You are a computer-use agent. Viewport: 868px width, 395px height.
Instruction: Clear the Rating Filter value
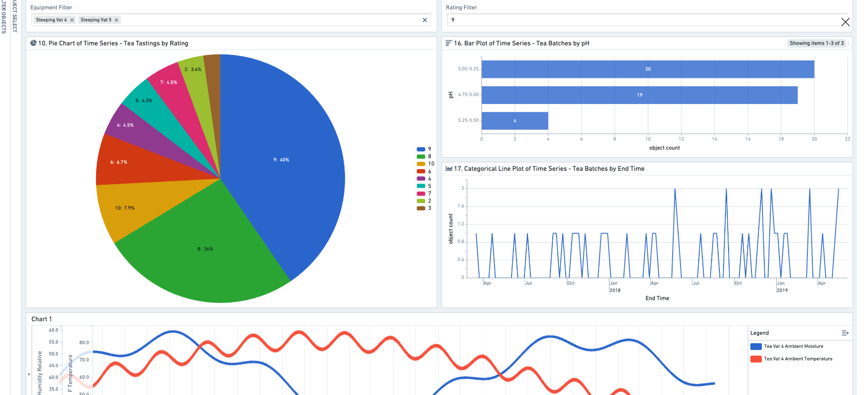(x=845, y=22)
